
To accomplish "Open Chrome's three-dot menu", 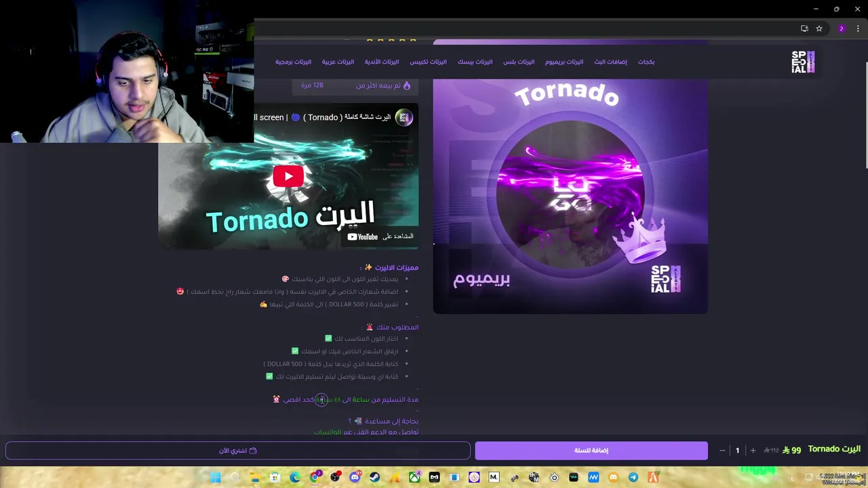I will [858, 28].
